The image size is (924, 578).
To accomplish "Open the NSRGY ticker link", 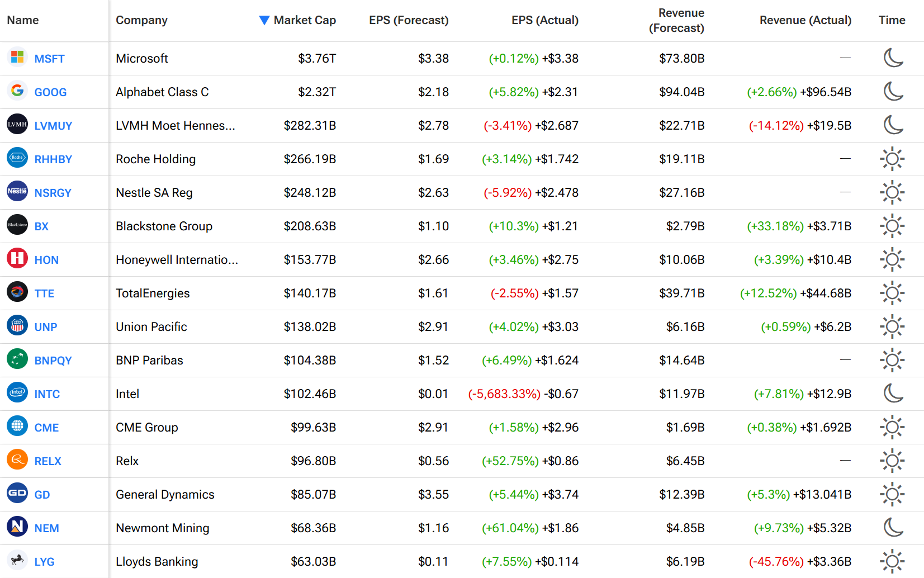I will [x=53, y=193].
